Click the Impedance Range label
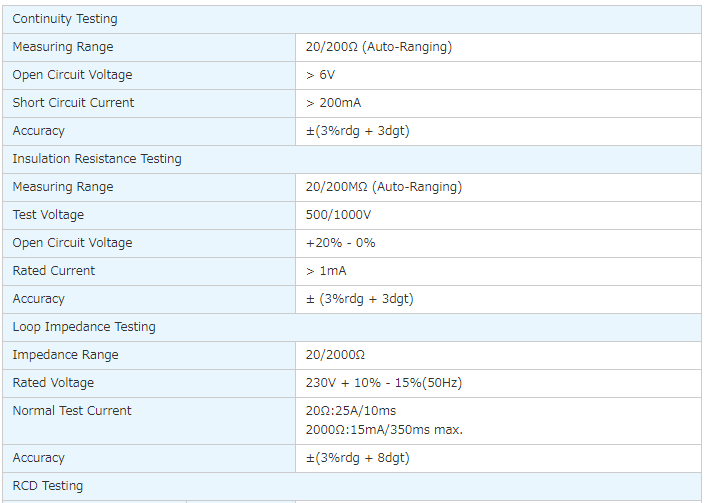The height and width of the screenshot is (503, 706). (65, 355)
